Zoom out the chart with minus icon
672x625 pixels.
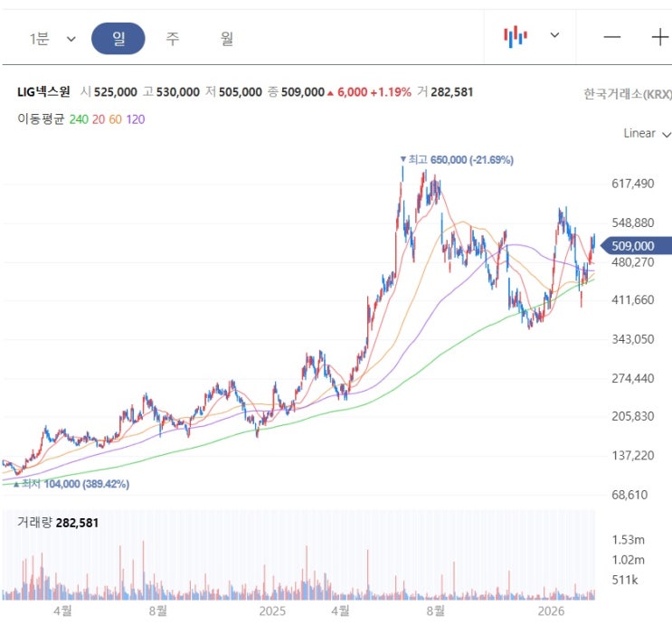612,37
